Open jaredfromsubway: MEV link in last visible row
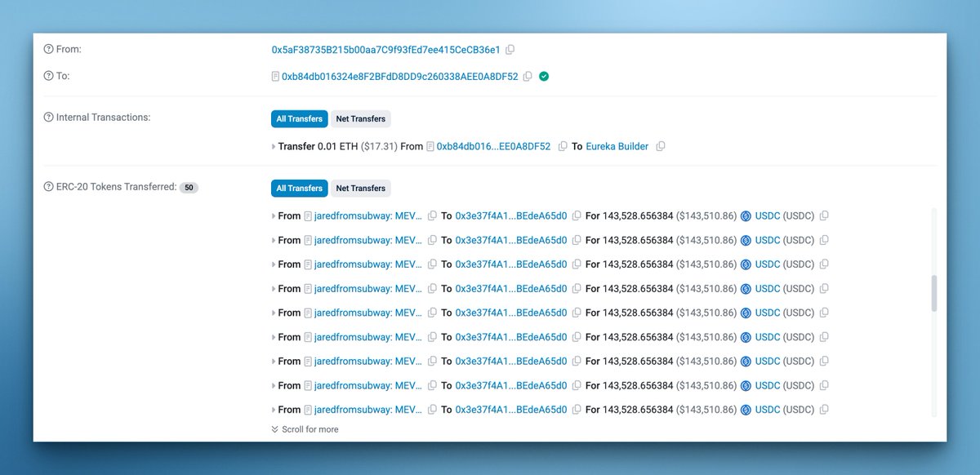980x475 pixels. [368, 410]
